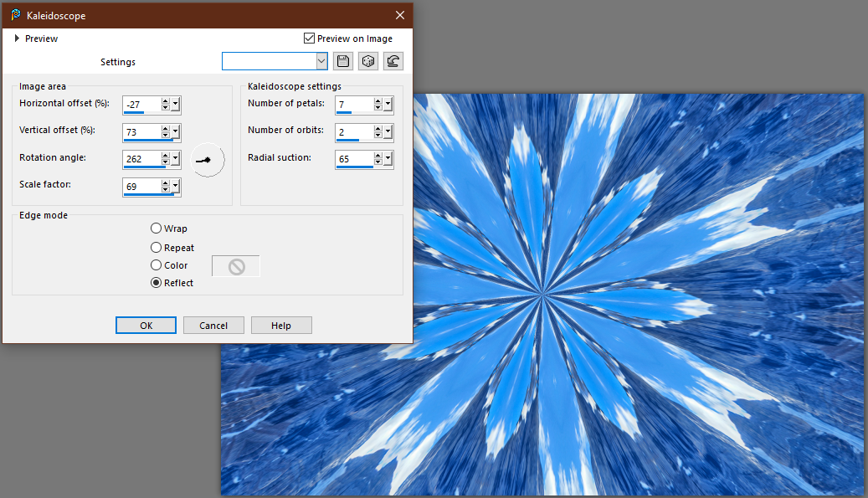The image size is (868, 498).
Task: Decrease Horizontal offset with down spinner
Action: click(x=166, y=107)
